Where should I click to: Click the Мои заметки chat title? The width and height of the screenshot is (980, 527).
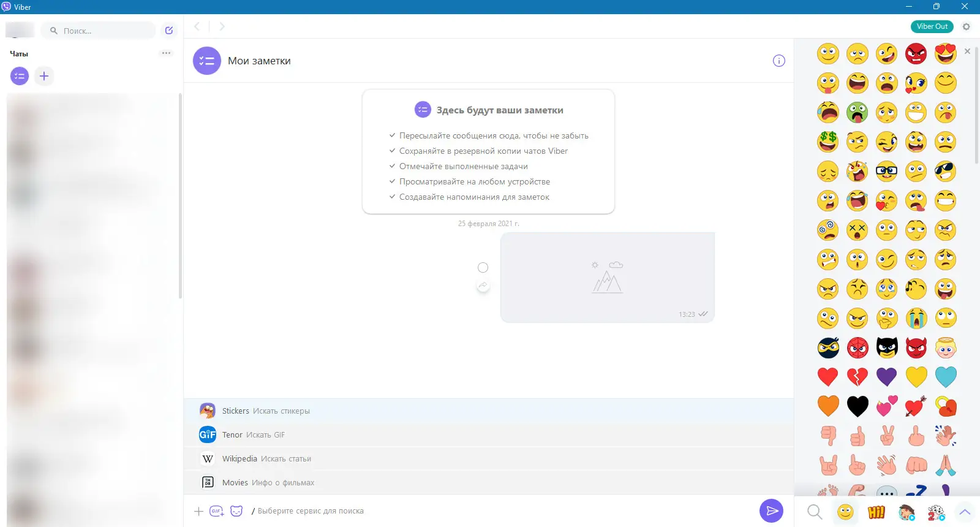259,61
